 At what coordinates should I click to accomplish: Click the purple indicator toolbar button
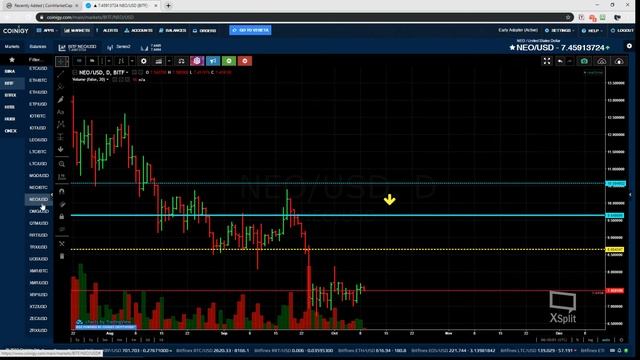pos(197,61)
